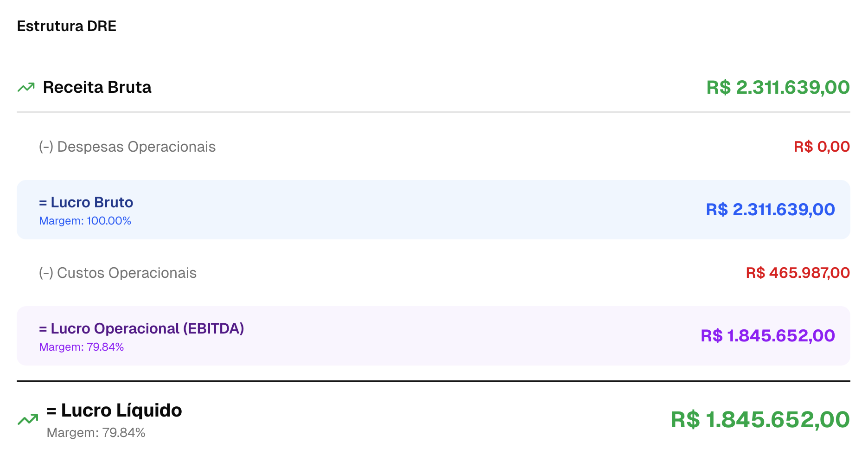This screenshot has height=475, width=868.
Task: Click the light blue Lucro Bruto card background
Action: [417, 210]
